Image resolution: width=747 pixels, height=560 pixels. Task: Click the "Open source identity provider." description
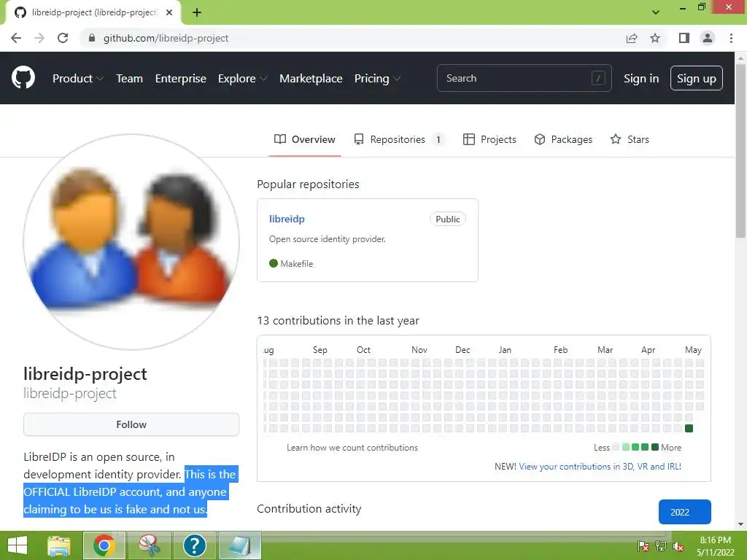pos(328,239)
